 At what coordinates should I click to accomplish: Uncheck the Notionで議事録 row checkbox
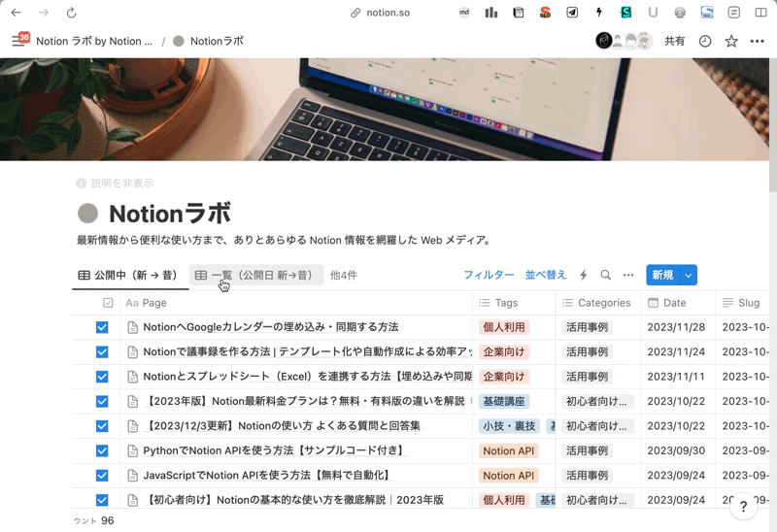tap(102, 352)
